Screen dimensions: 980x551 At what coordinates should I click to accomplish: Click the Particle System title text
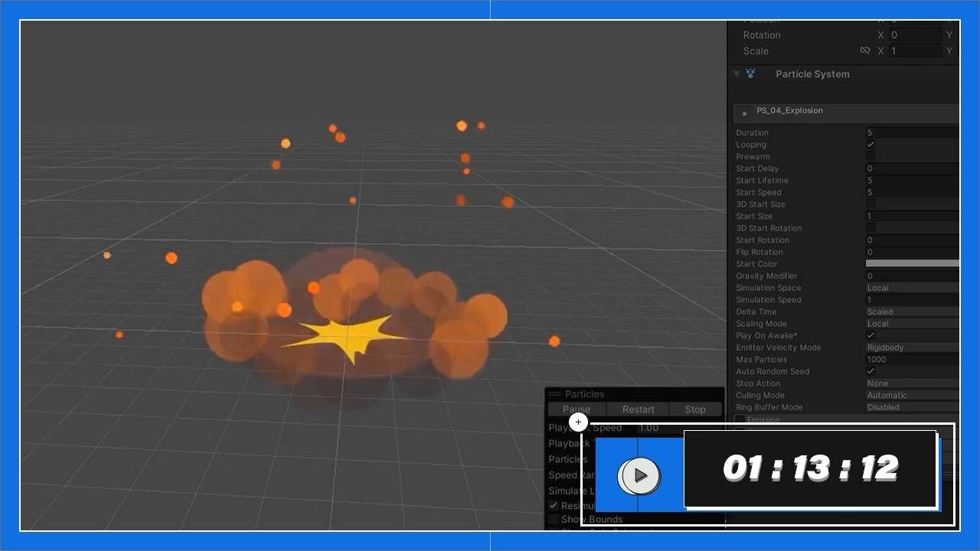tap(812, 74)
